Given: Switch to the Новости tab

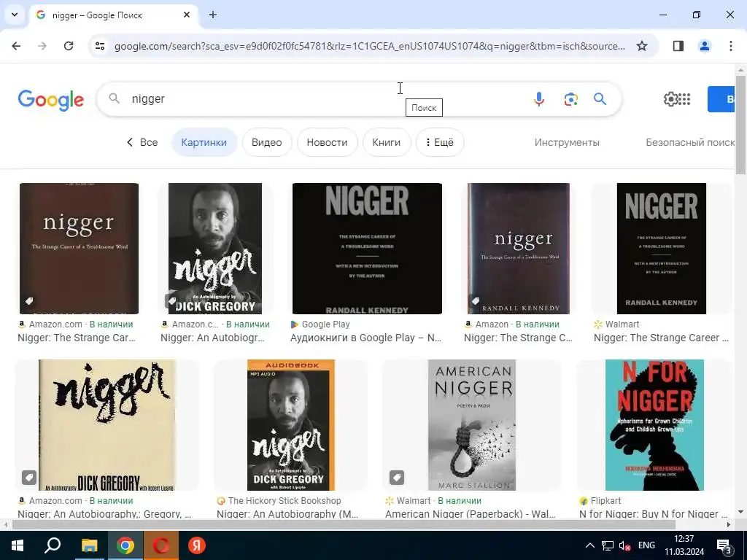Looking at the screenshot, I should tap(327, 142).
